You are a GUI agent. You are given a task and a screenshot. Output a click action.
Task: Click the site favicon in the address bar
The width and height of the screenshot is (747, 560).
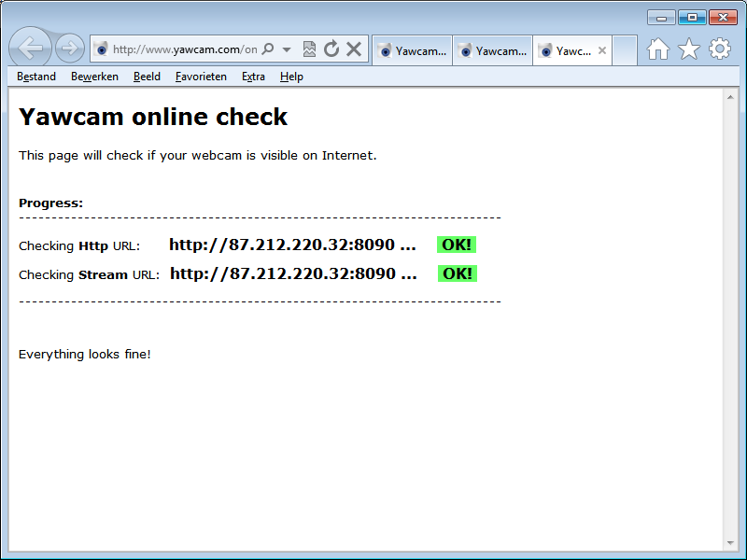point(101,49)
